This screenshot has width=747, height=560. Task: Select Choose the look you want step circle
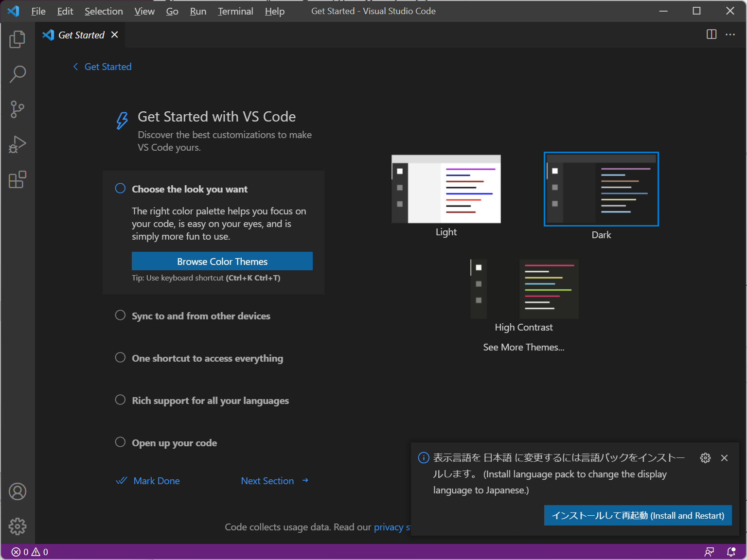pyautogui.click(x=120, y=188)
